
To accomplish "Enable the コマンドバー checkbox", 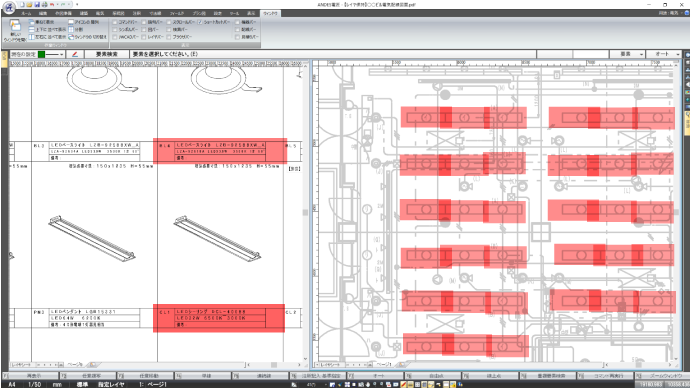I will 115,22.
